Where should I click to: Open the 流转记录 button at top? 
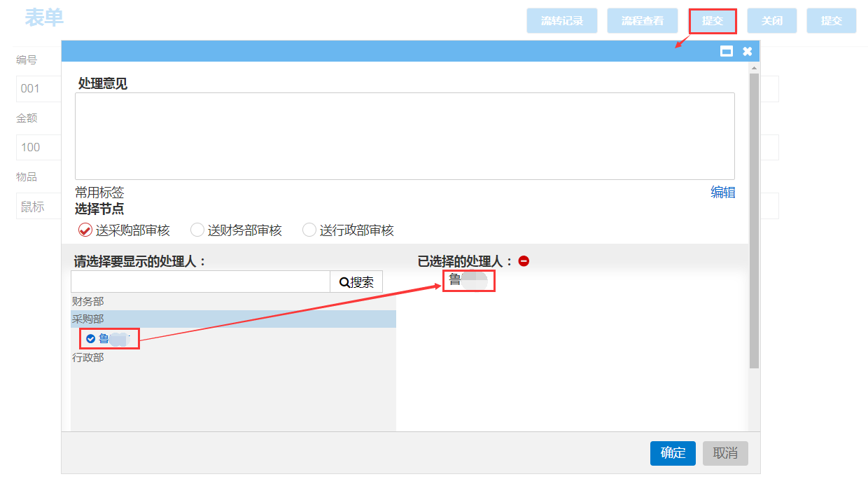(x=561, y=21)
